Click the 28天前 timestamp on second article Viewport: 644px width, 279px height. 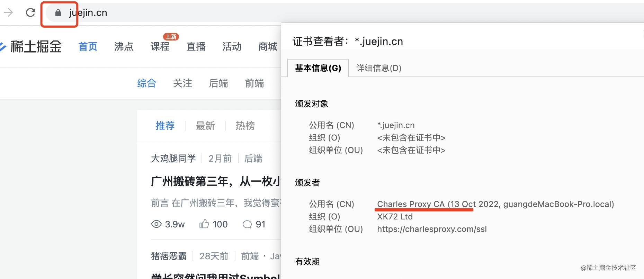coord(214,256)
